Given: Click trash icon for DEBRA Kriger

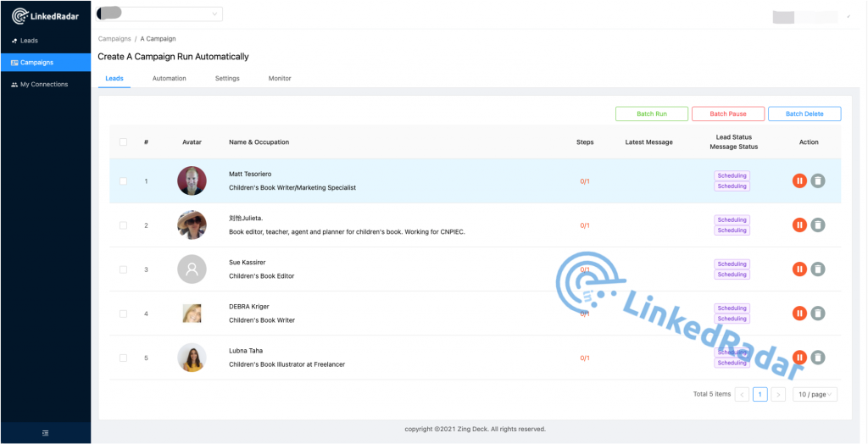Looking at the screenshot, I should [x=817, y=314].
